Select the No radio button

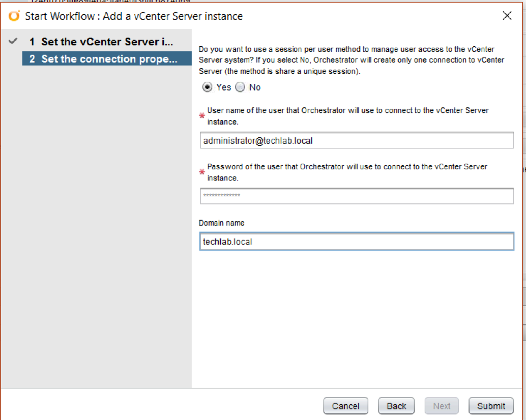(x=240, y=87)
